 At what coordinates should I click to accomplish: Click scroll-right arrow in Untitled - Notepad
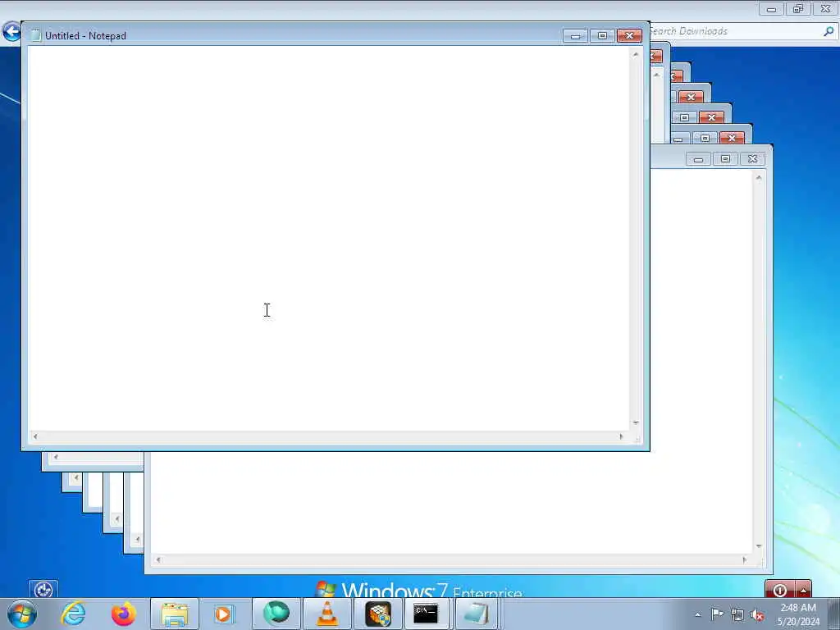(621, 436)
